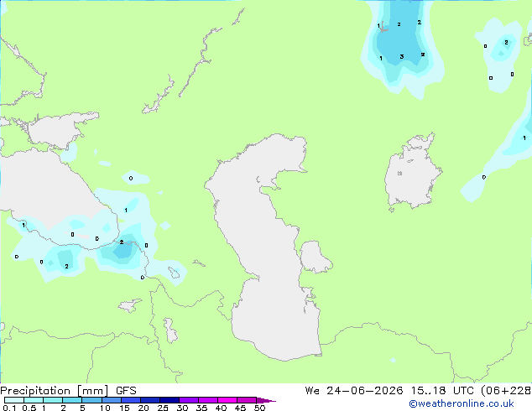Click the '15..18 UTC' time label
The image size is (532, 411).
[441, 391]
